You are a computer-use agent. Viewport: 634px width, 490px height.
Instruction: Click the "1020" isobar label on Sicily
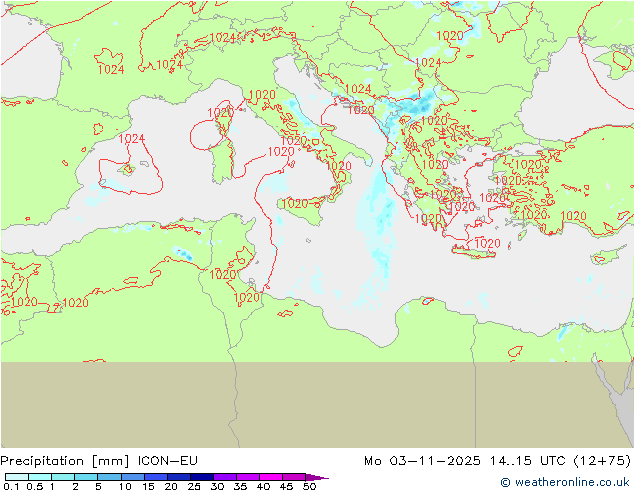(x=294, y=203)
